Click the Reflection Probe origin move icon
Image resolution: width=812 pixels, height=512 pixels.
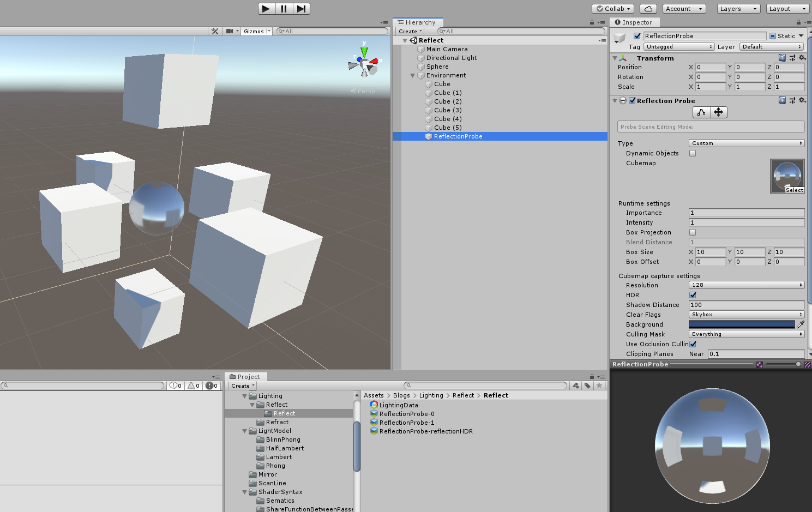coord(719,112)
